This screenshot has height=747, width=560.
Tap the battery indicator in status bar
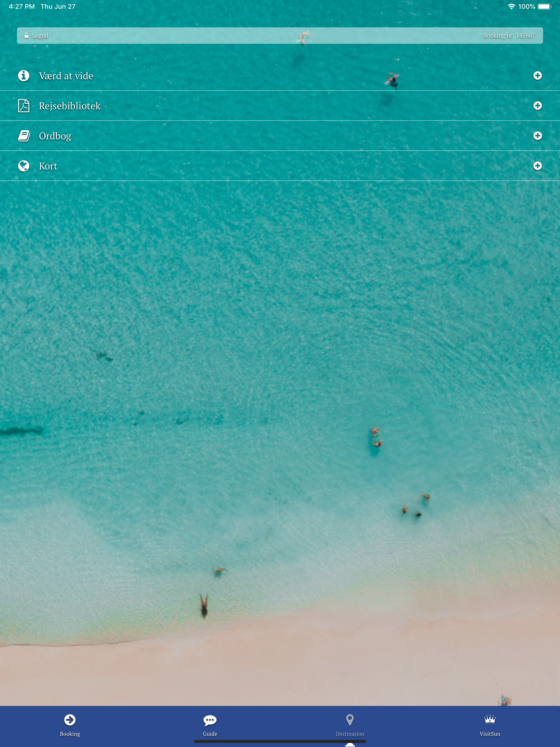544,6
